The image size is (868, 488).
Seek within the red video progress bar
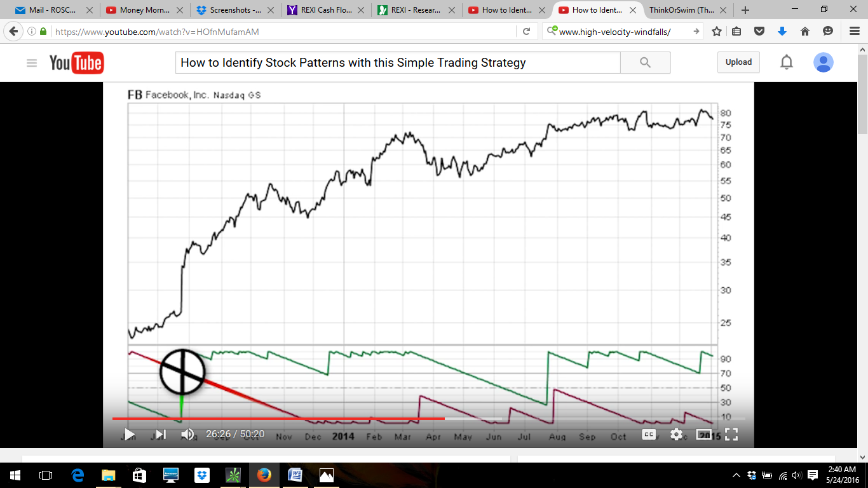[x=278, y=419]
